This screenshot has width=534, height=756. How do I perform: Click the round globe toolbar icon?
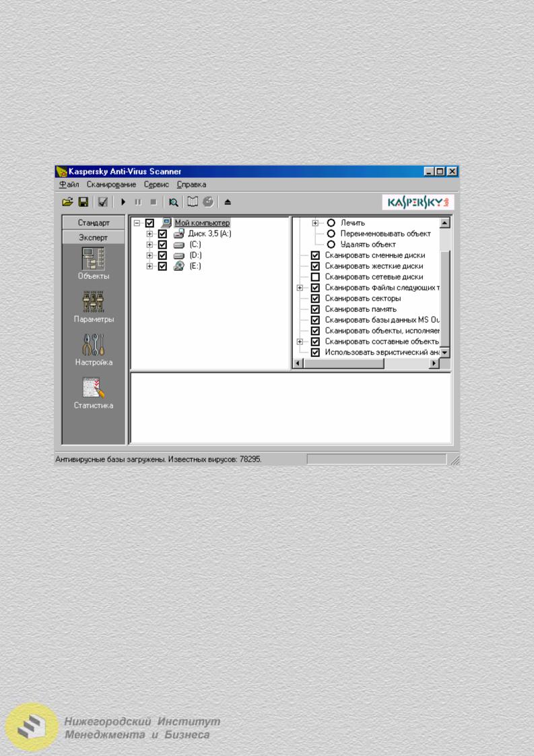208,201
